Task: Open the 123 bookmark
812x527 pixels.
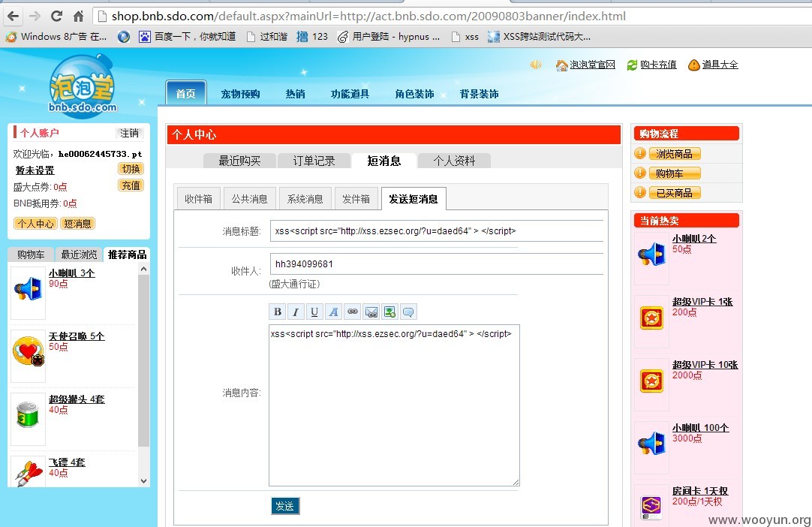Action: pos(312,36)
